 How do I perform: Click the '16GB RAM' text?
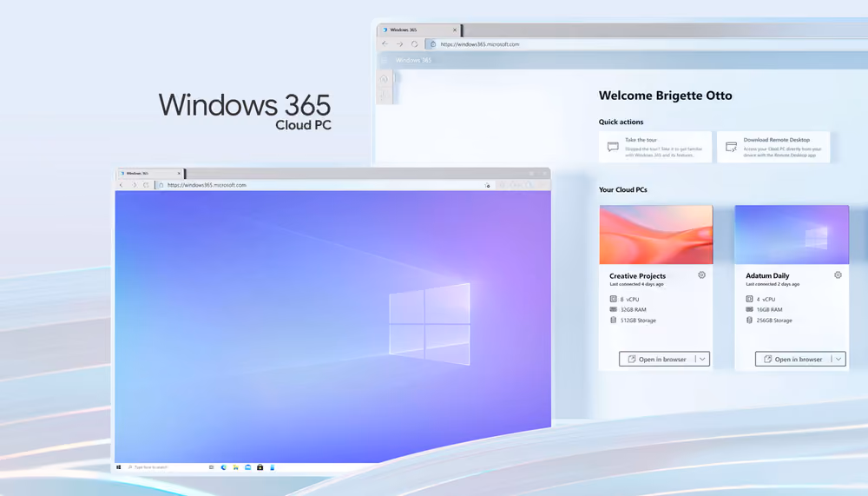(769, 310)
